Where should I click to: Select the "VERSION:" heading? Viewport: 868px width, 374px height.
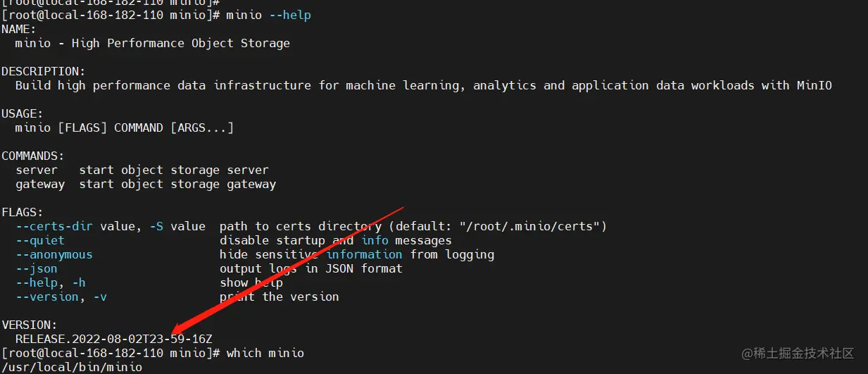coord(30,325)
